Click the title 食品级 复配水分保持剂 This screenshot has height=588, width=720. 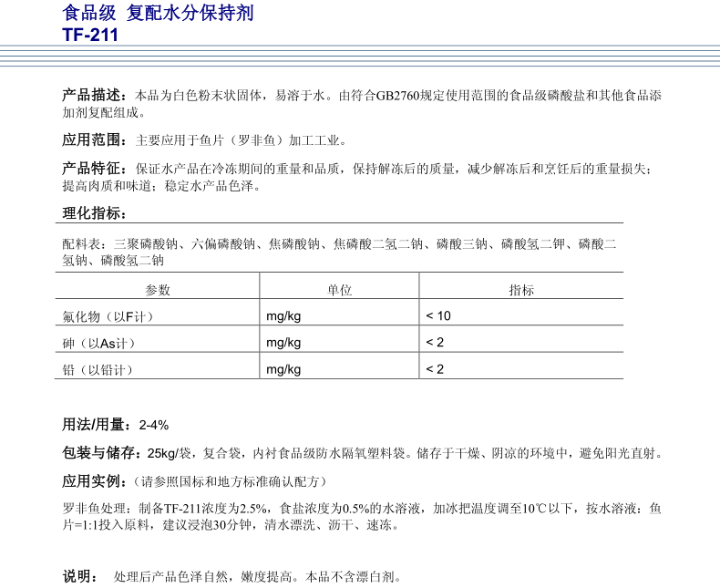(158, 13)
